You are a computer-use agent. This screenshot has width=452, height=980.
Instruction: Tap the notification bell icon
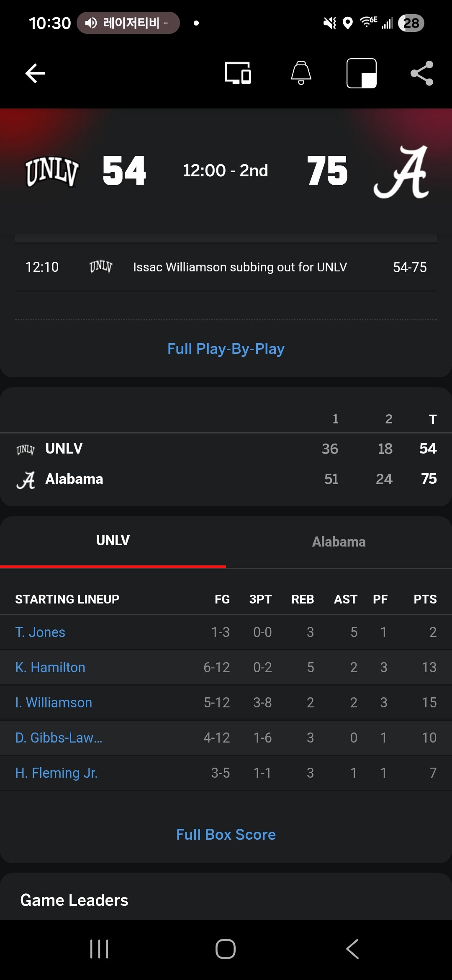tap(301, 73)
